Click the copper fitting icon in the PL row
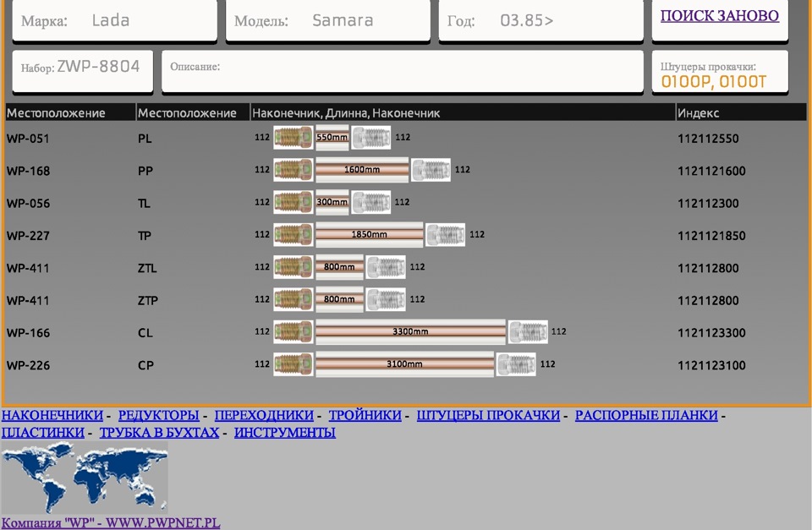 tap(294, 138)
